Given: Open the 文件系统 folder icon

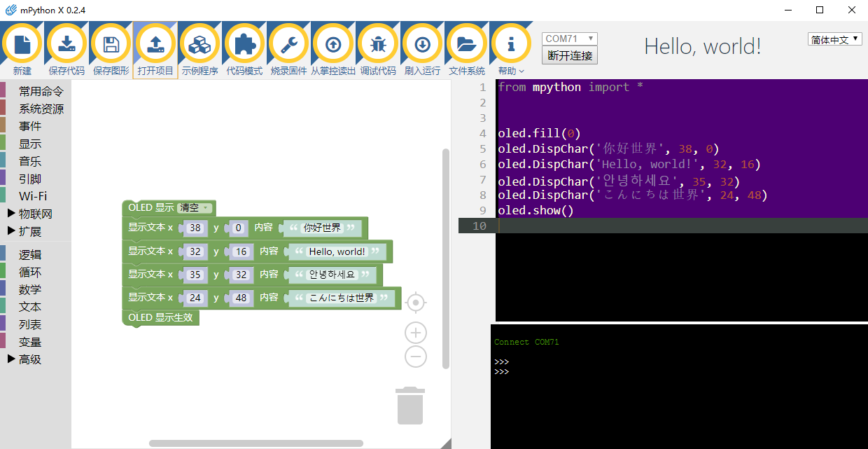Looking at the screenshot, I should click(467, 45).
